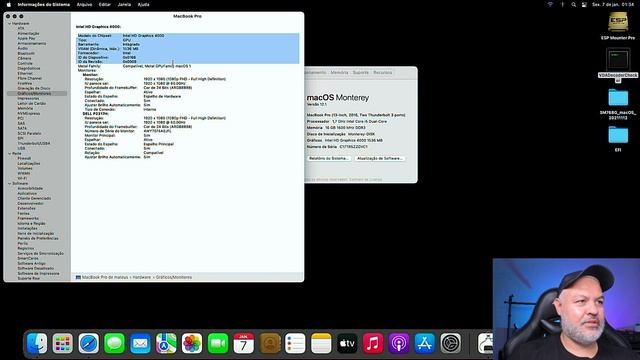The image size is (640, 360).
Task: Open Maps app in Dock
Action: point(166,343)
